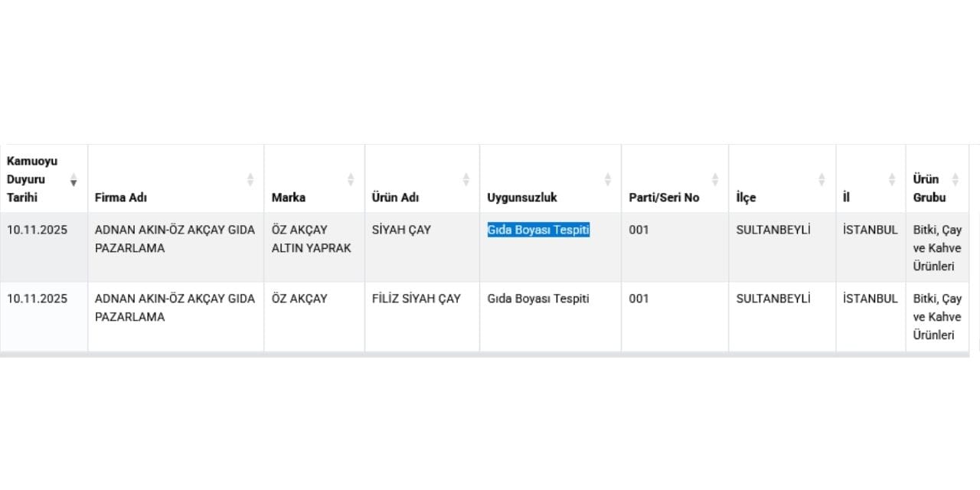Image resolution: width=980 pixels, height=490 pixels.
Task: Click sort arrows in İl column header
Action: click(892, 180)
